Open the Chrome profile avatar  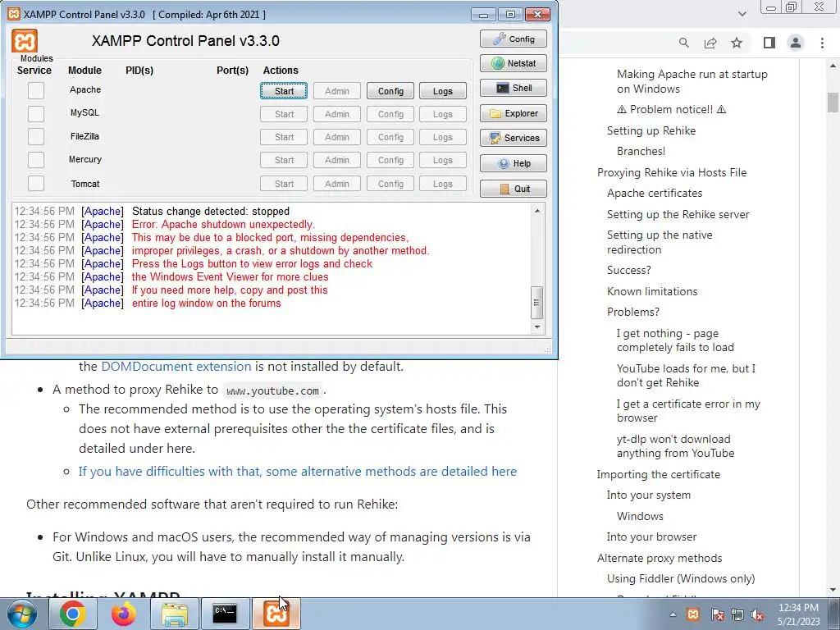[796, 43]
